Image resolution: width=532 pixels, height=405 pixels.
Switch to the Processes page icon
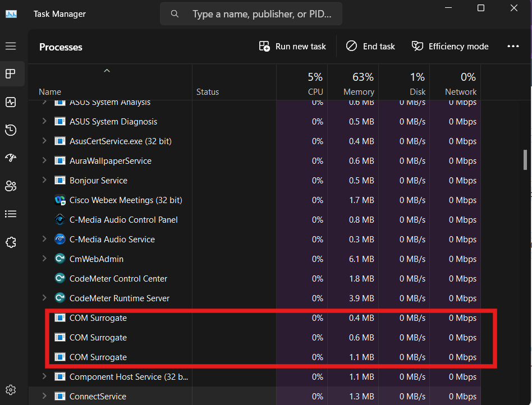11,73
